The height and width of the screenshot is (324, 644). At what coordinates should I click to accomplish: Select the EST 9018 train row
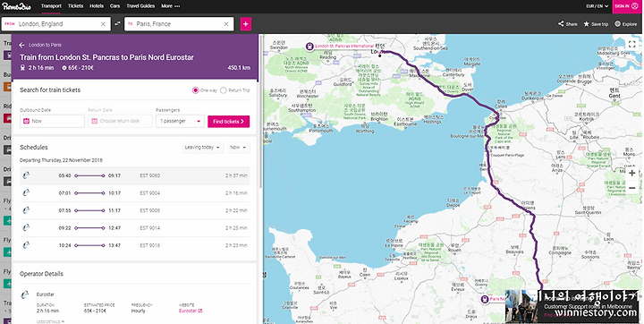pos(135,245)
